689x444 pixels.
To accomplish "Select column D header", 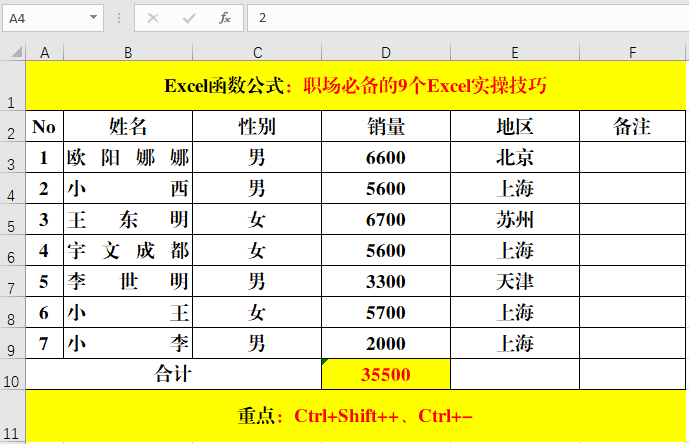I will click(386, 52).
